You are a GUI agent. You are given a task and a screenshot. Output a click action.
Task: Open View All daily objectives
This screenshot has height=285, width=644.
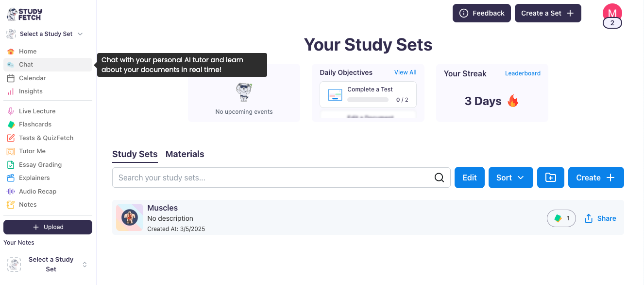coord(405,72)
